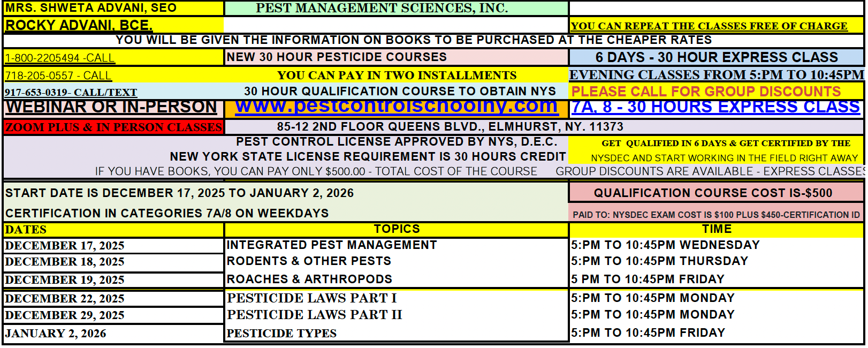Select the 'Webinar or In-Person' heading
Viewport: 868px width, 348px height.
(111, 107)
